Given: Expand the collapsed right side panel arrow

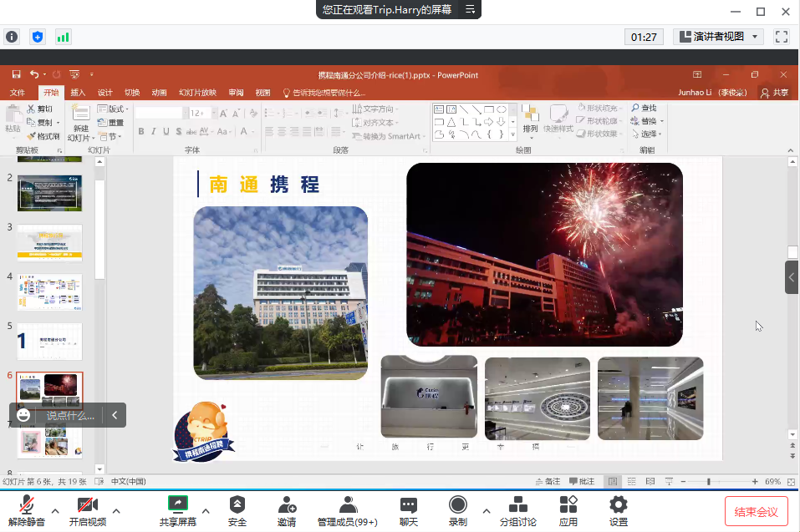Looking at the screenshot, I should point(792,277).
